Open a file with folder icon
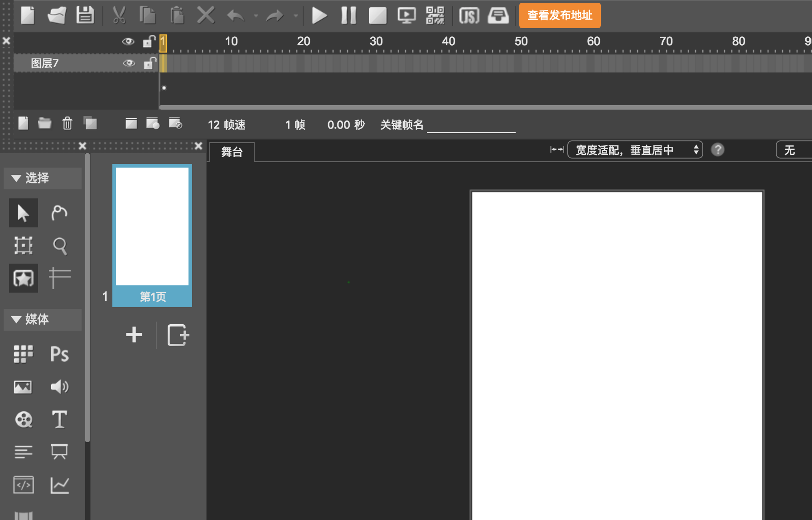Image resolution: width=812 pixels, height=520 pixels. (57, 15)
